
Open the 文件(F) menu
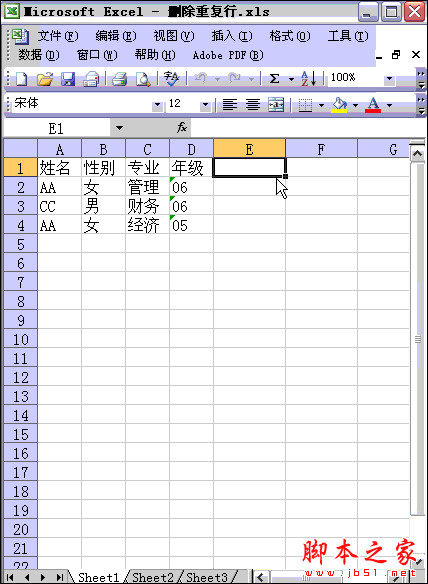58,36
